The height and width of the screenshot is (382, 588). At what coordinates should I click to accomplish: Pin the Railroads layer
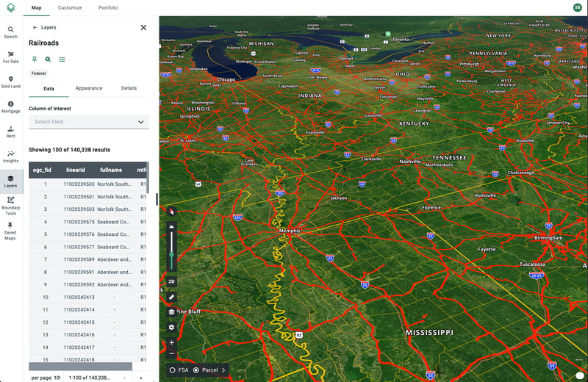[x=34, y=60]
